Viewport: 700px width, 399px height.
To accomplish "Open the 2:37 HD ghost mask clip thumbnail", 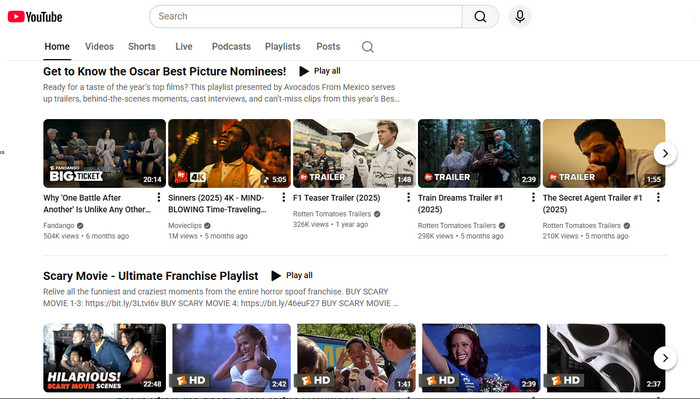I will [x=606, y=358].
